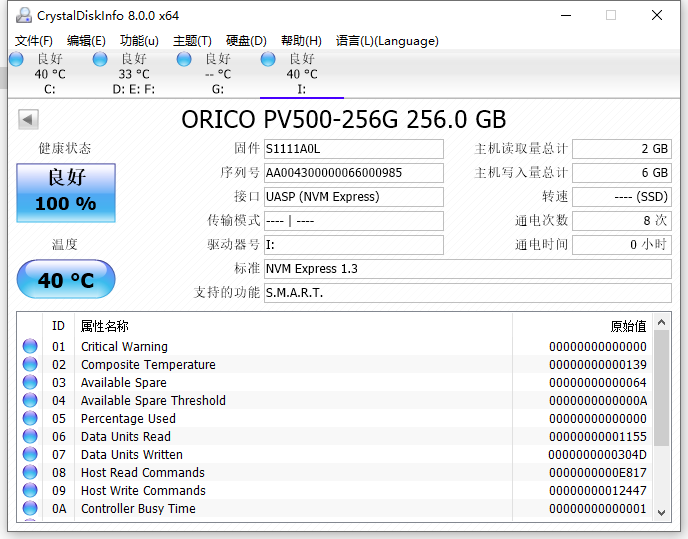
Task: Select the Controller Busy Time attribute text
Action: [x=138, y=509]
